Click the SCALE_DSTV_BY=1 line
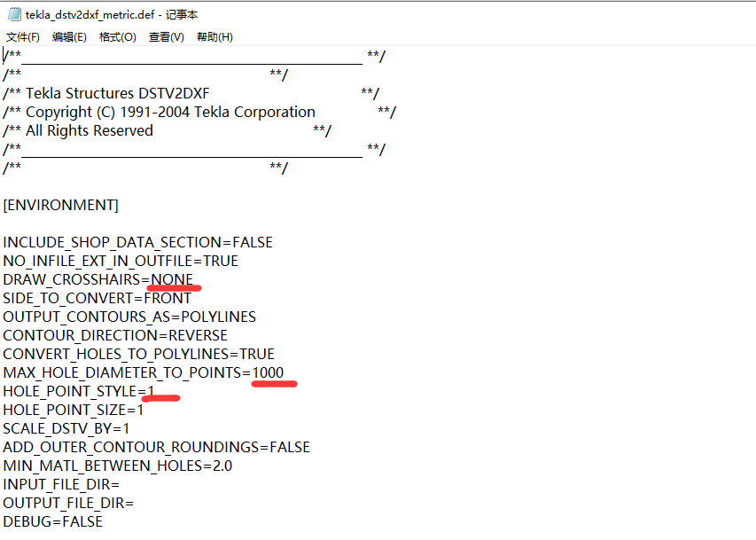The image size is (756, 540). [x=66, y=429]
